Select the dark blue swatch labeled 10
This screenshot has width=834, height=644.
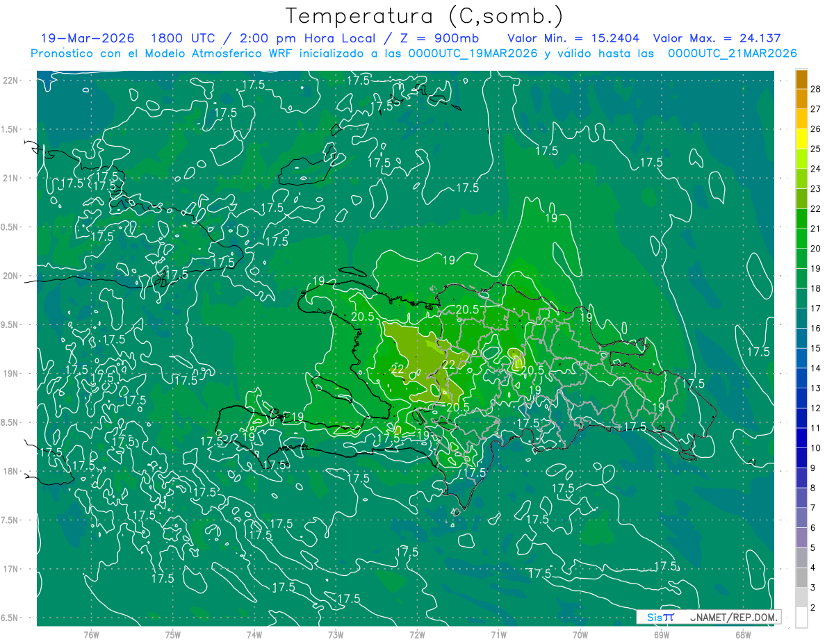click(x=801, y=438)
